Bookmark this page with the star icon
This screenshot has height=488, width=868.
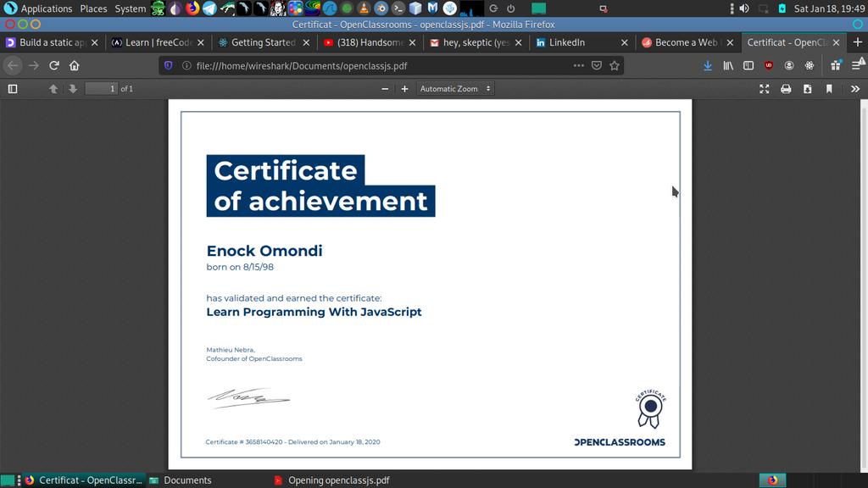click(615, 65)
